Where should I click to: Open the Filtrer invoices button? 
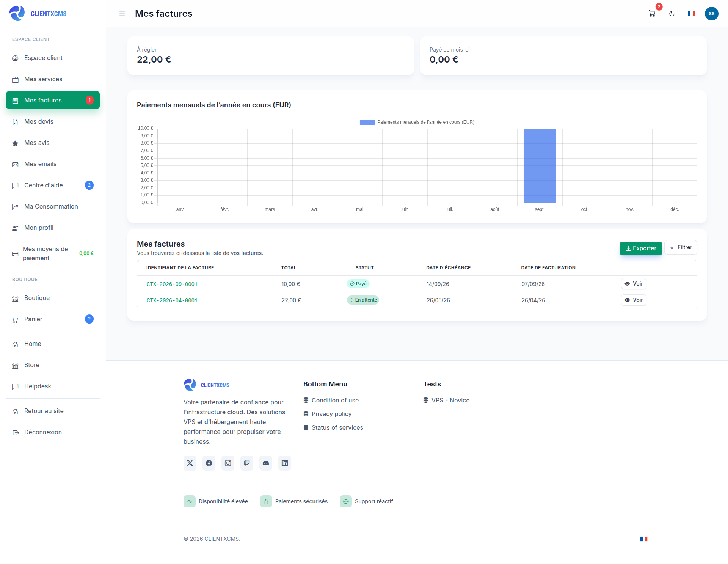pyautogui.click(x=681, y=247)
